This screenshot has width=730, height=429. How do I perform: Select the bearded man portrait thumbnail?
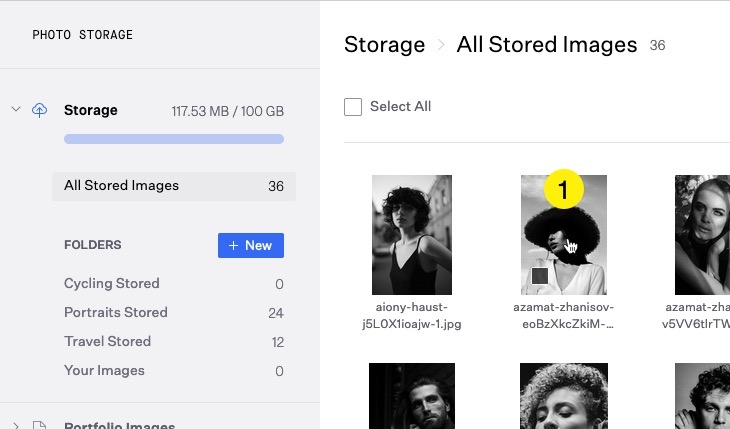pos(412,396)
